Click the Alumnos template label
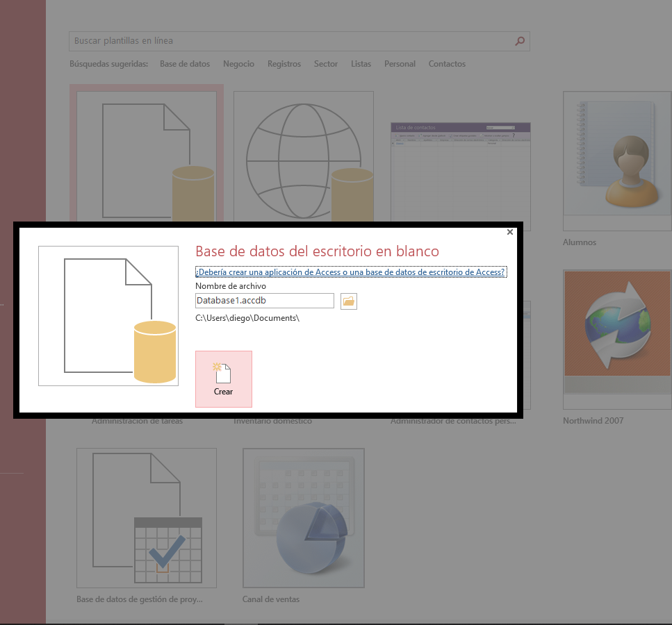 (580, 242)
